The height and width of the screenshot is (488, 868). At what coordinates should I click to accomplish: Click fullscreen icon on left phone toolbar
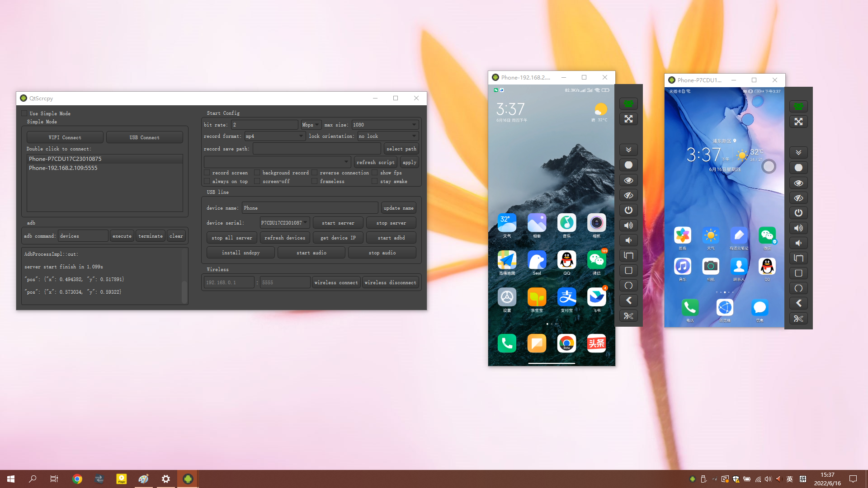[x=628, y=119]
